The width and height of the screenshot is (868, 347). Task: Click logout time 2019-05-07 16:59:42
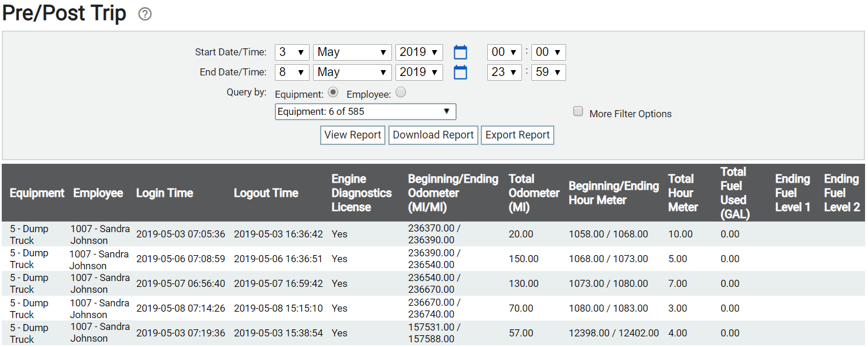278,284
